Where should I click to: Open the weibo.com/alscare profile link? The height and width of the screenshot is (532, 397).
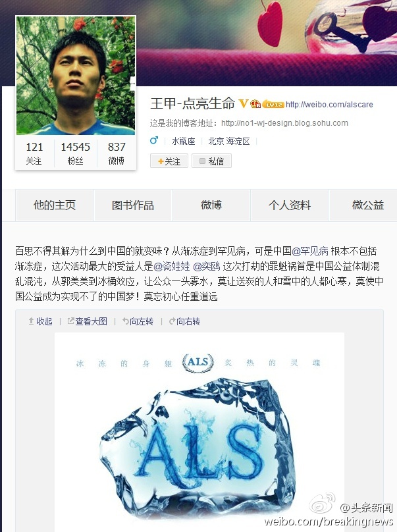(329, 105)
